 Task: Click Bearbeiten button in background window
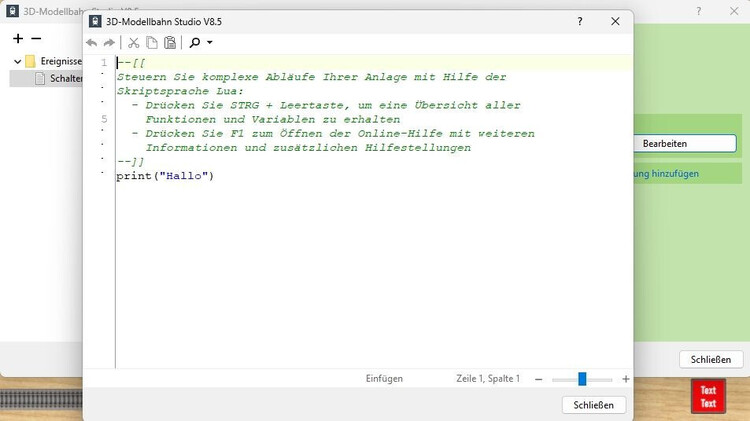click(685, 144)
